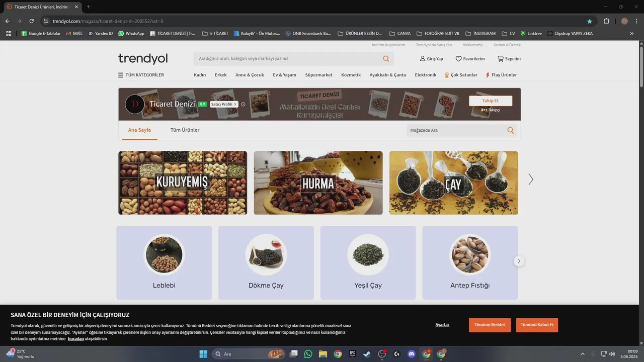The image size is (644, 362).
Task: Open the Chrome apps grid in bookmarks bar
Action: (9, 33)
